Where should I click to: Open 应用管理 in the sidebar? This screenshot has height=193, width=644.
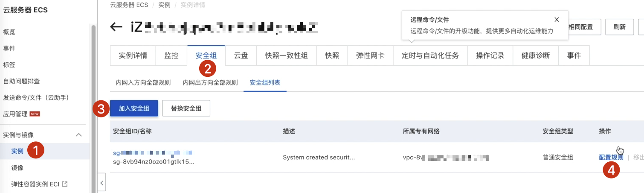[x=15, y=114]
